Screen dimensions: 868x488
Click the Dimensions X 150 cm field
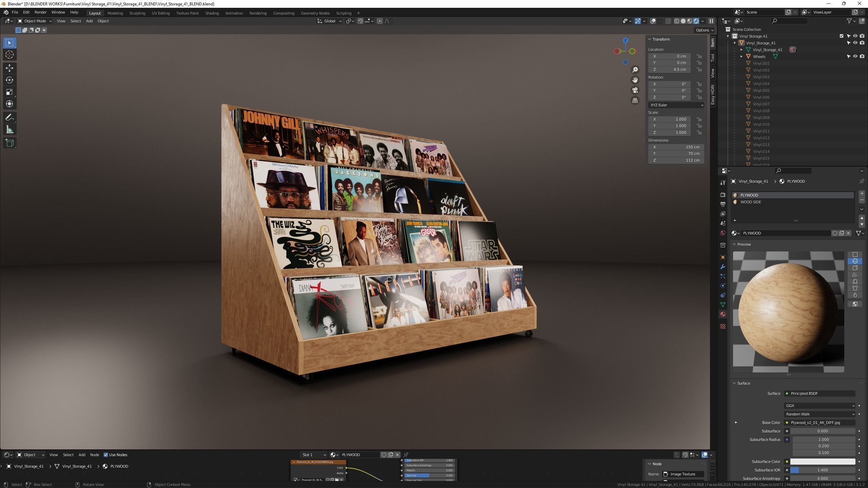[676, 147]
